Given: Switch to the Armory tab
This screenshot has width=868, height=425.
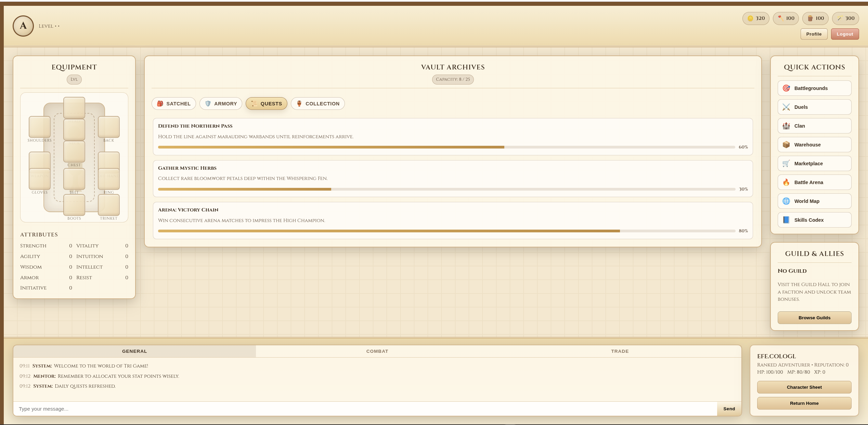Looking at the screenshot, I should [221, 104].
